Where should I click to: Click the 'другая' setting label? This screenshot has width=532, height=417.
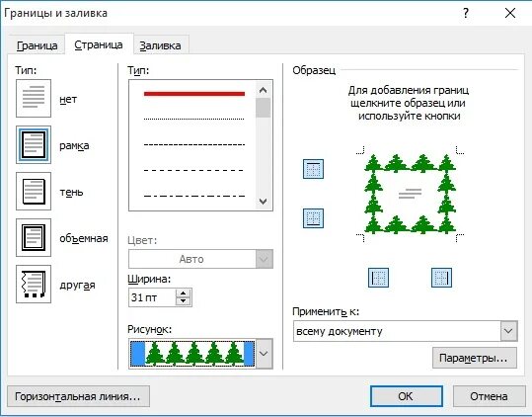[x=77, y=286]
